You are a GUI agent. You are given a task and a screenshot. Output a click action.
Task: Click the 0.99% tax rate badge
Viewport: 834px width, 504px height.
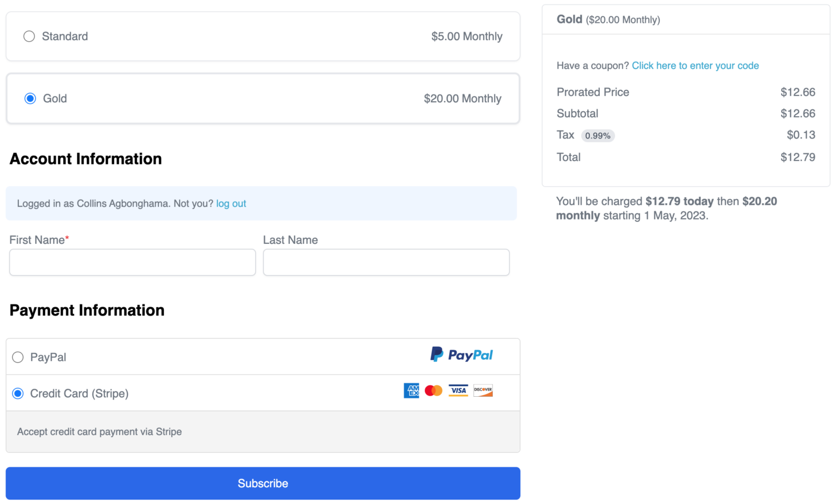pos(598,136)
